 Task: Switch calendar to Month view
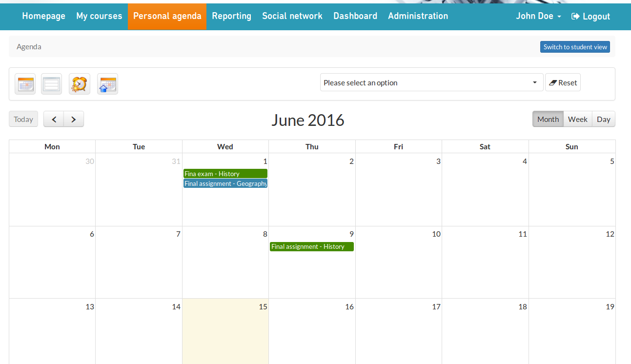click(548, 119)
